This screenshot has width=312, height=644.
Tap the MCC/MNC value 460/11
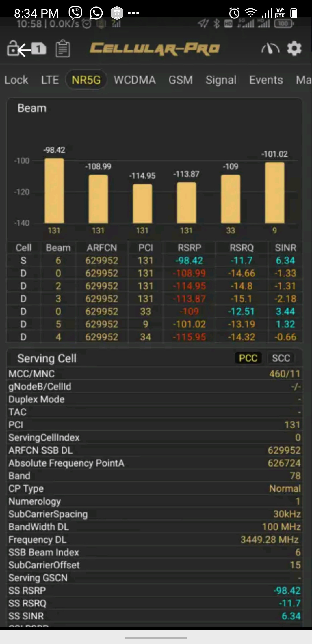click(x=285, y=374)
